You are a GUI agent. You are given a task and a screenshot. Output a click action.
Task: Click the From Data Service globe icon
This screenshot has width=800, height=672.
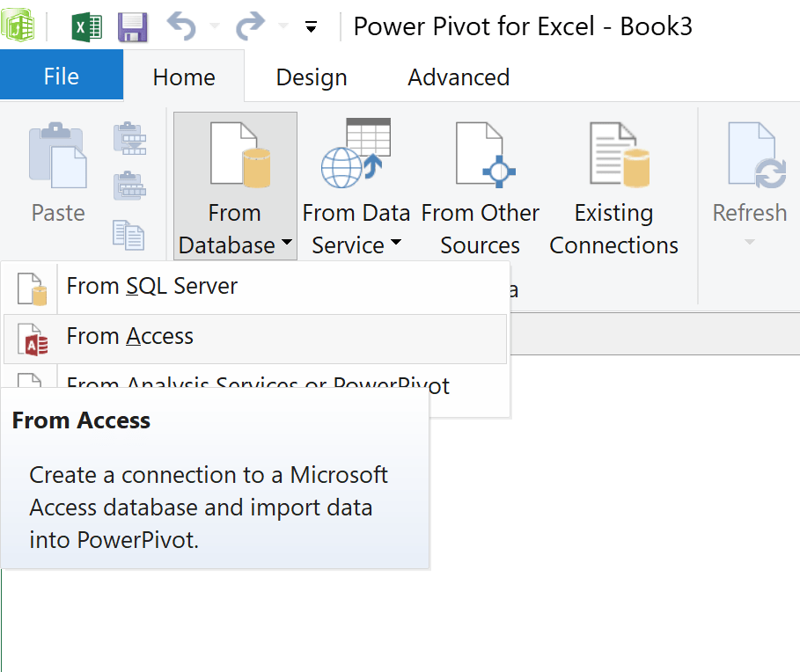click(356, 153)
